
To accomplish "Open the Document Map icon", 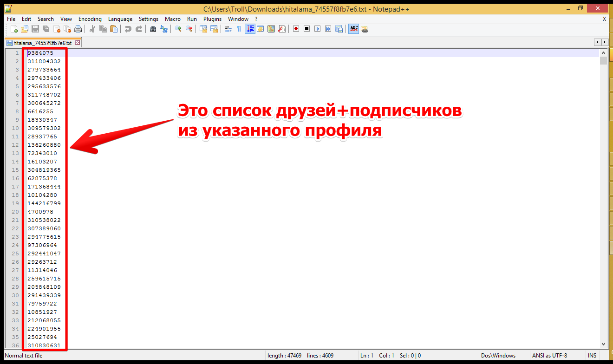I will (x=271, y=29).
